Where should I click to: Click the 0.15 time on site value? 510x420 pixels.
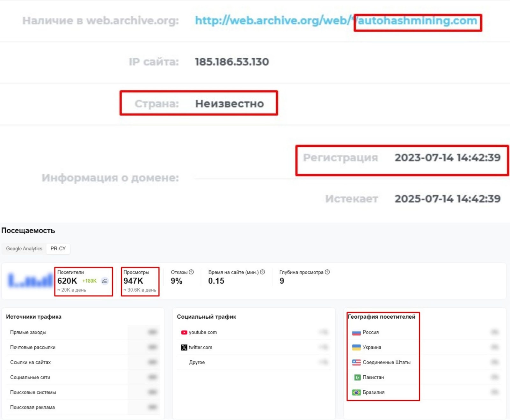point(216,281)
